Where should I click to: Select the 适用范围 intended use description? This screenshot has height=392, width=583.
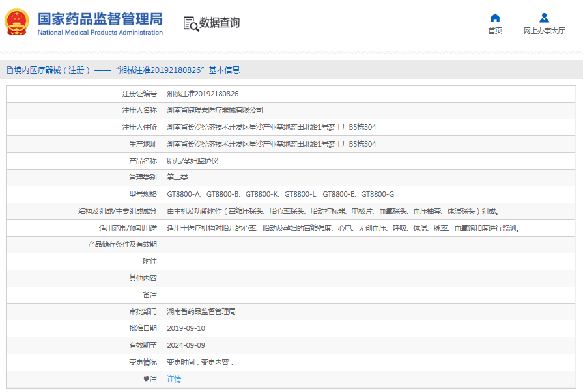(x=343, y=228)
